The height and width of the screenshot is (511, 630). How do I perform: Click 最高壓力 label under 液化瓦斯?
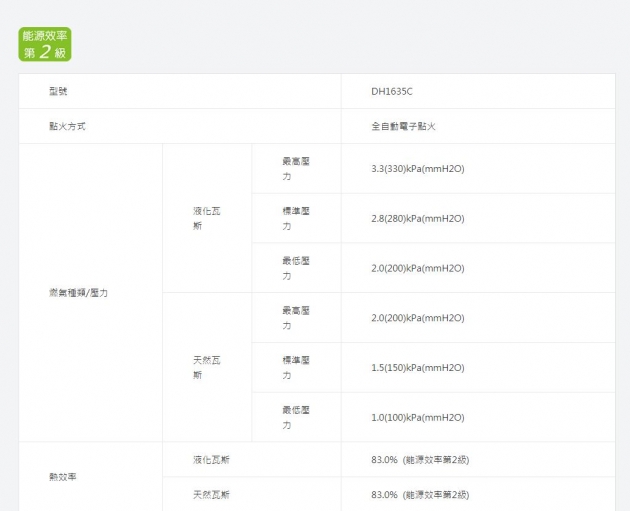(x=295, y=168)
